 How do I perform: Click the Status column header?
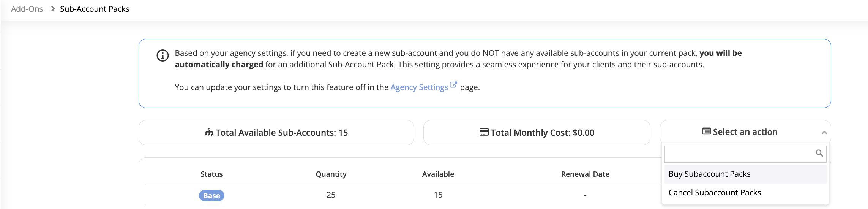point(211,174)
